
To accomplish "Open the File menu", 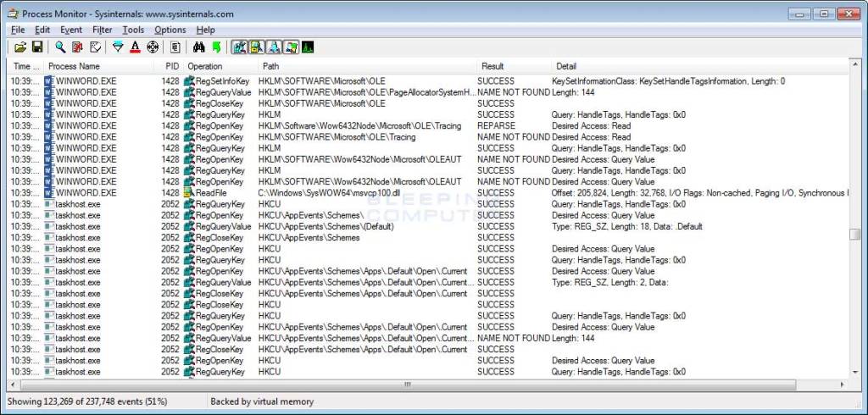I will 18,30.
